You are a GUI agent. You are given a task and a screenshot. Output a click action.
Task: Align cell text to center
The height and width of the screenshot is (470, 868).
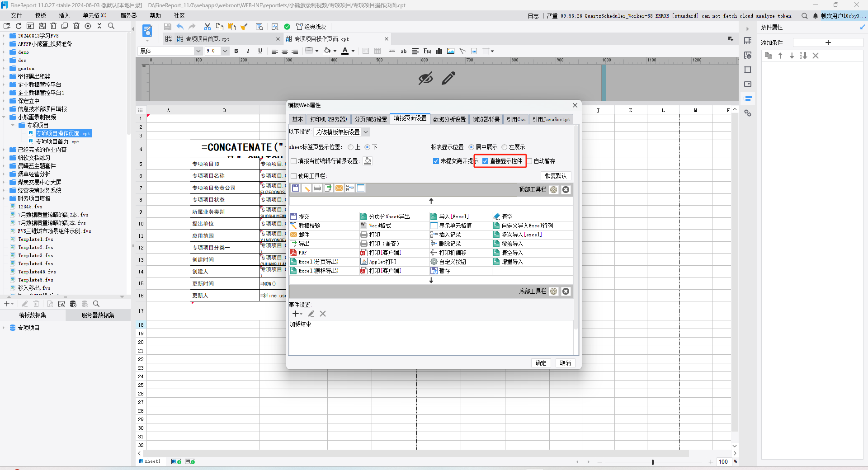(x=285, y=51)
